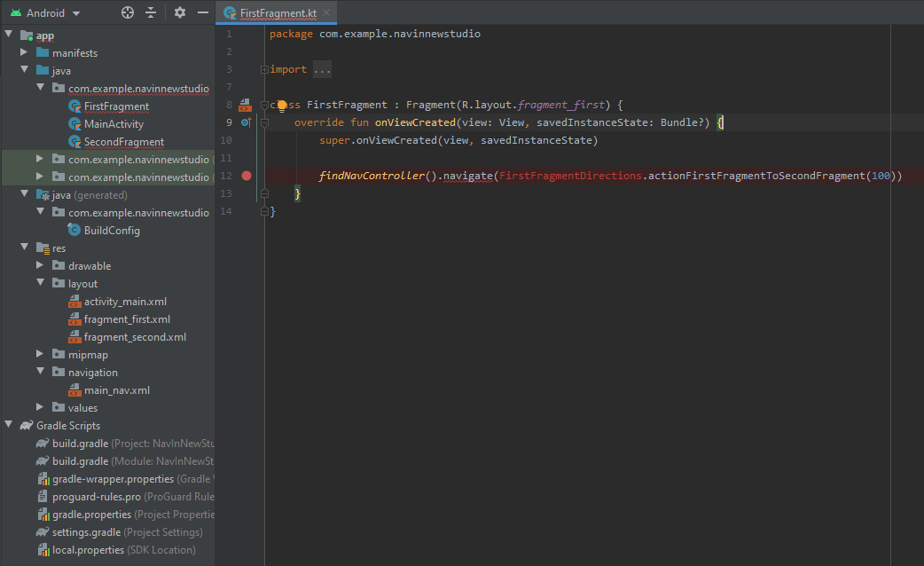Screen dimensions: 924x566
Task: Toggle fold marker for onViewCreated function
Action: click(x=264, y=122)
